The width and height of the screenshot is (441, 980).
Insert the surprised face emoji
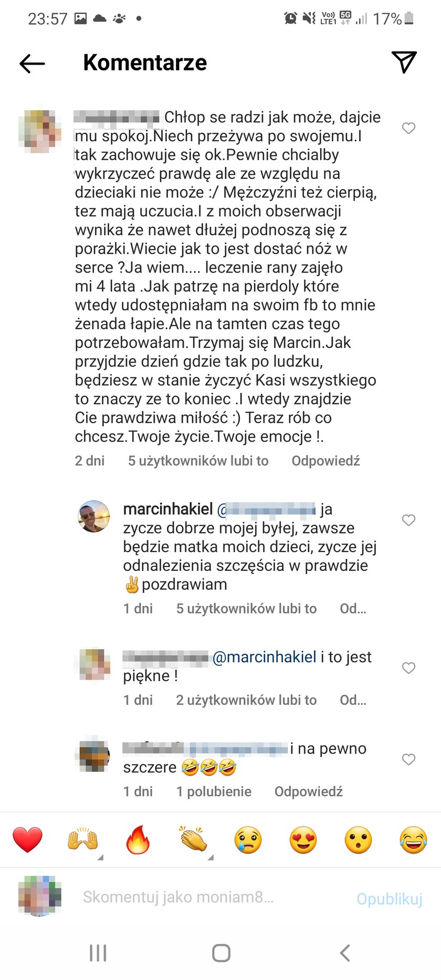pos(359,839)
